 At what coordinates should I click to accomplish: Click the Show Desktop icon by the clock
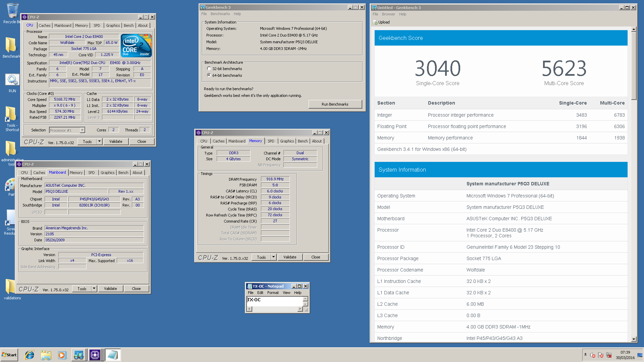(x=640, y=355)
